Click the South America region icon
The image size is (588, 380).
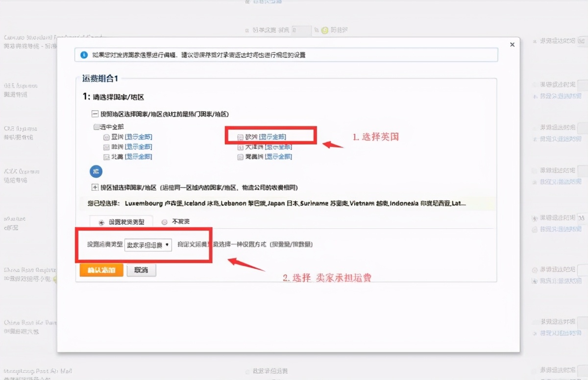pyautogui.click(x=240, y=157)
